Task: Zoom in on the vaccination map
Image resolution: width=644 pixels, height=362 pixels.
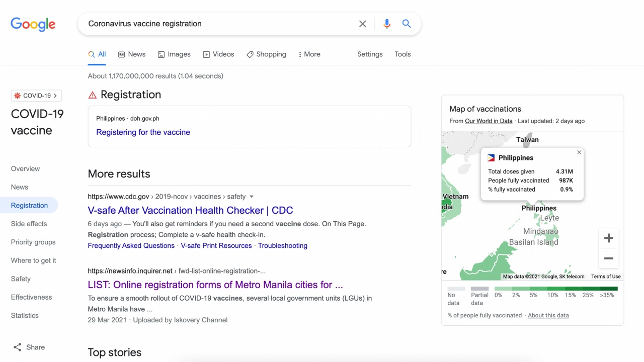Action: pos(608,238)
